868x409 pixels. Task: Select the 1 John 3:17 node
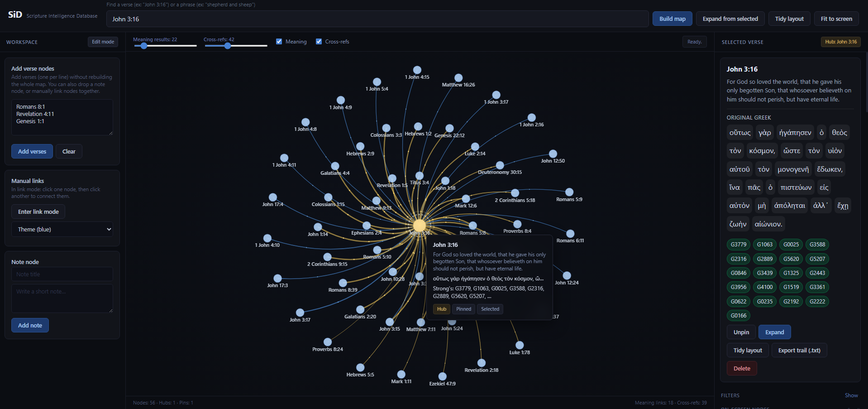[496, 95]
